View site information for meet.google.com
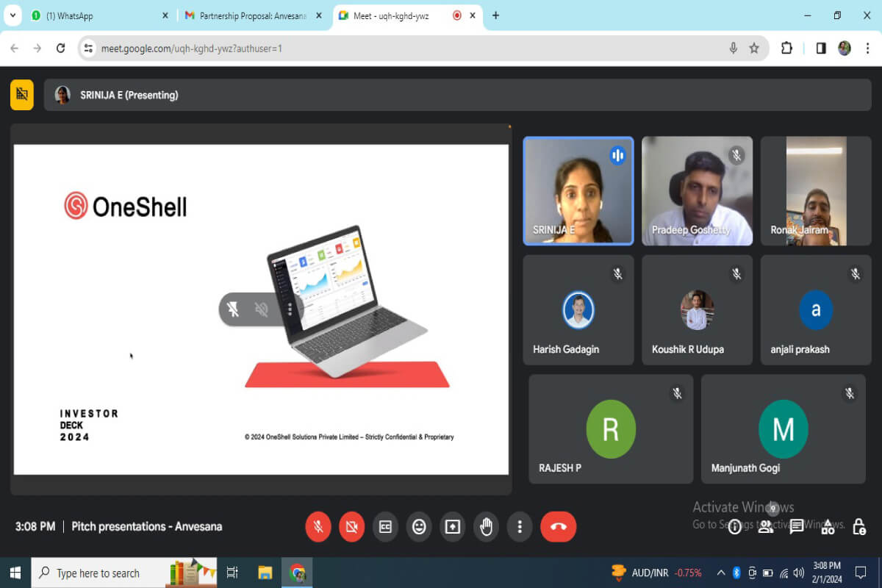Screen dimensions: 882x588 click(x=88, y=49)
